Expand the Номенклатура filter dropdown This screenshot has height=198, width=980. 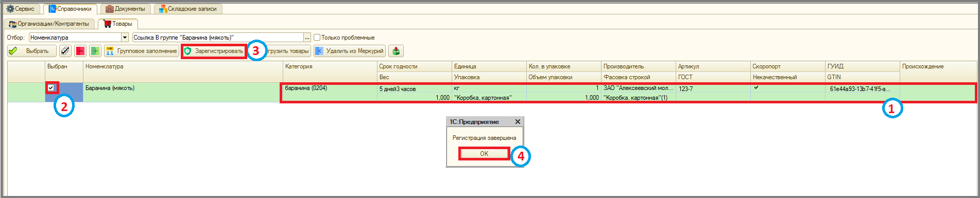tap(125, 38)
